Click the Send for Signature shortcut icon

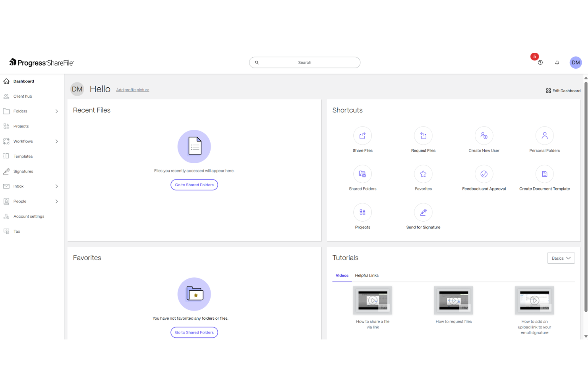click(424, 212)
